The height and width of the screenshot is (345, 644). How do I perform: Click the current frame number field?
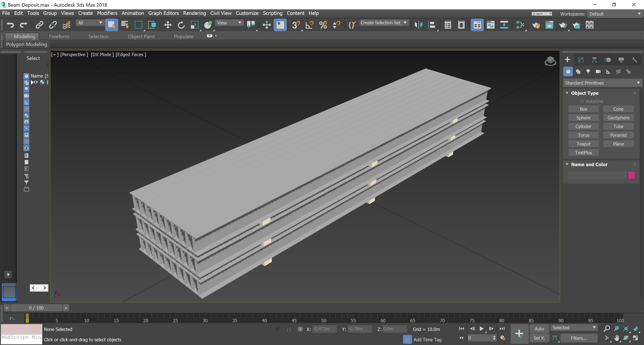point(480,338)
